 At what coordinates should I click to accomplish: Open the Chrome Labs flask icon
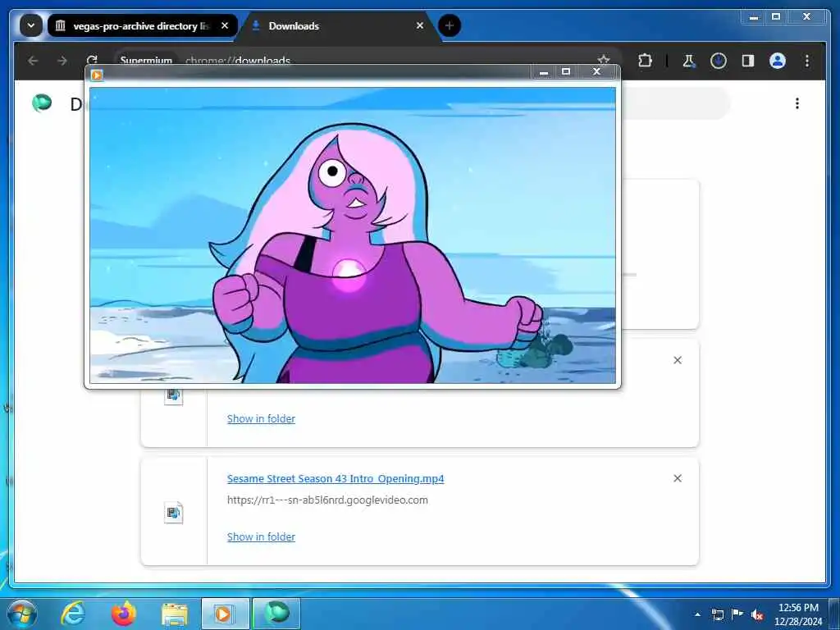[689, 61]
